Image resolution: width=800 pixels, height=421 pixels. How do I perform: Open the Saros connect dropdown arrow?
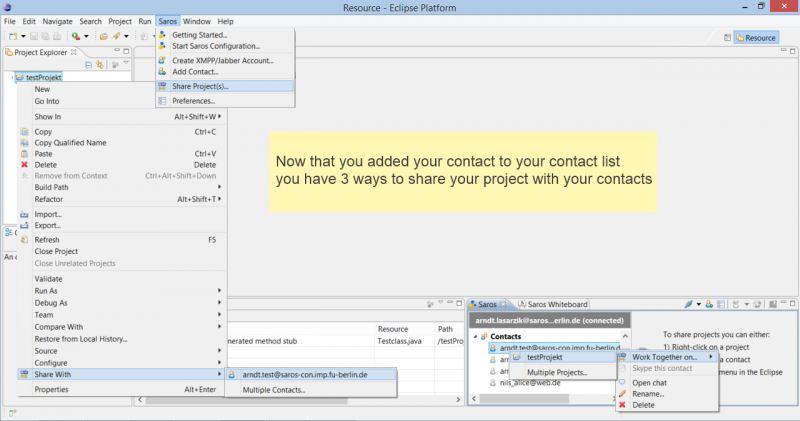click(698, 304)
